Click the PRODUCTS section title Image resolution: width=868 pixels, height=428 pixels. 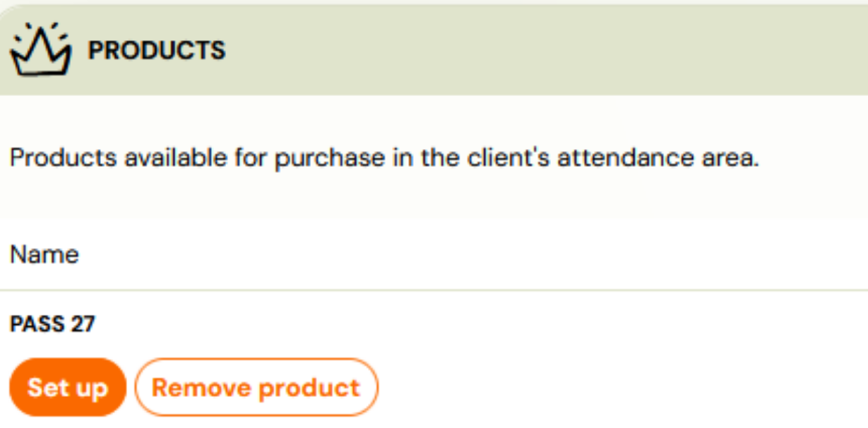click(156, 51)
